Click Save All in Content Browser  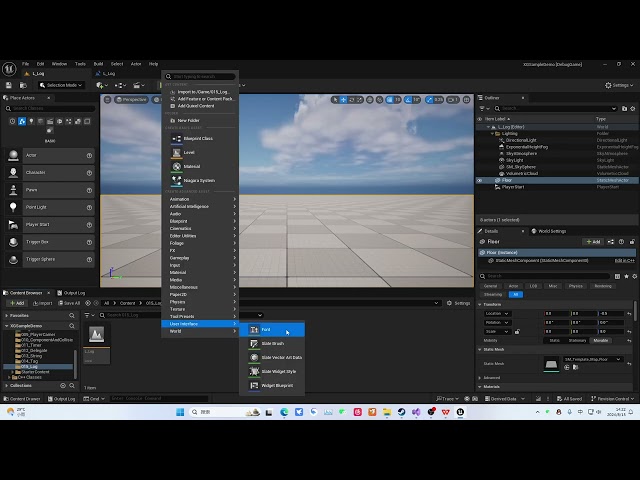tap(69, 303)
